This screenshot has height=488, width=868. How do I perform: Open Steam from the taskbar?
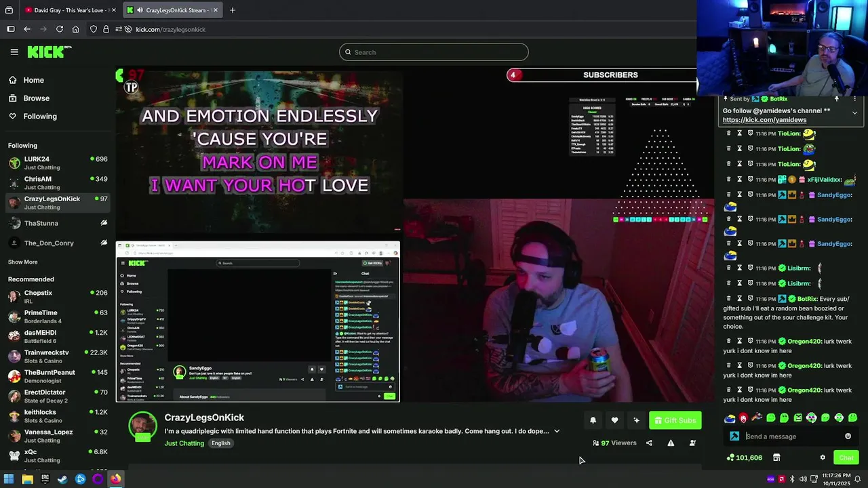click(x=62, y=479)
